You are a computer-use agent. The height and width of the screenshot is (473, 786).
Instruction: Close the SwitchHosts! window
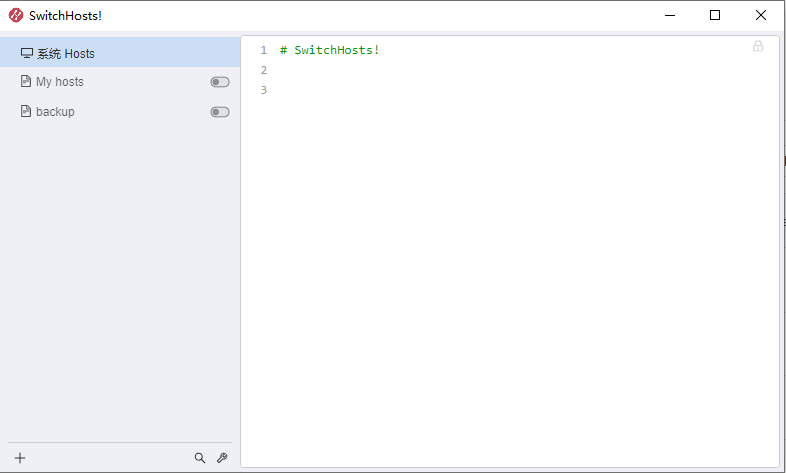pyautogui.click(x=760, y=16)
